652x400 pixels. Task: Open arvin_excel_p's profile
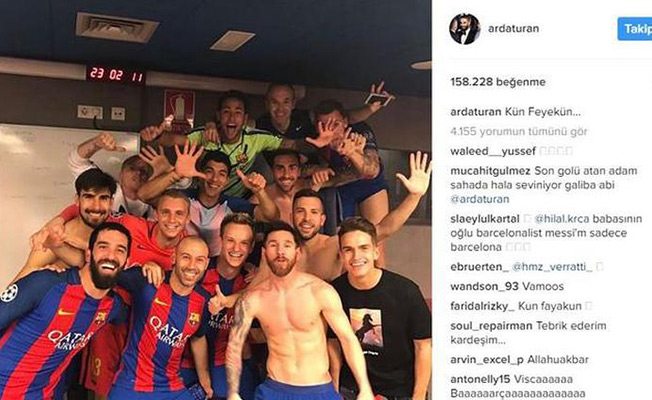pos(487,360)
